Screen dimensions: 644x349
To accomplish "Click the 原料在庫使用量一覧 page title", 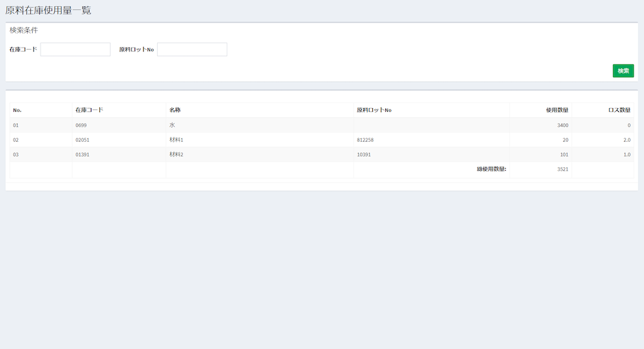I will coord(48,10).
